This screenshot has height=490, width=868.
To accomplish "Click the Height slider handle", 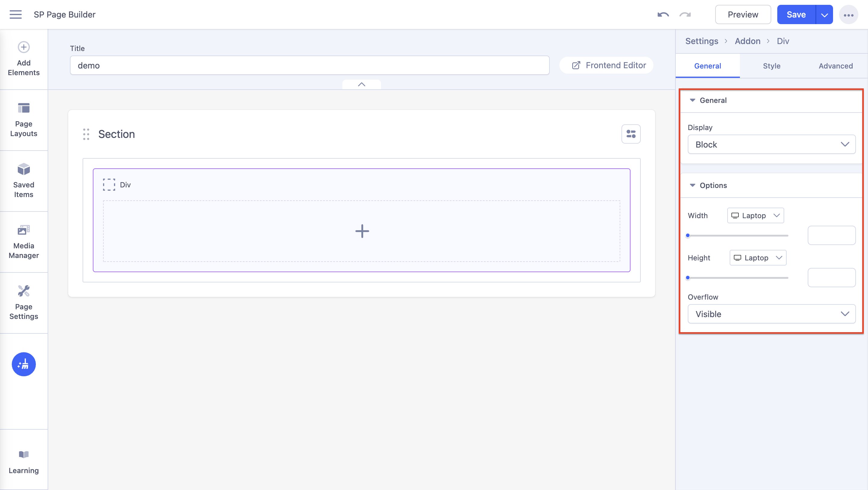I will click(688, 278).
